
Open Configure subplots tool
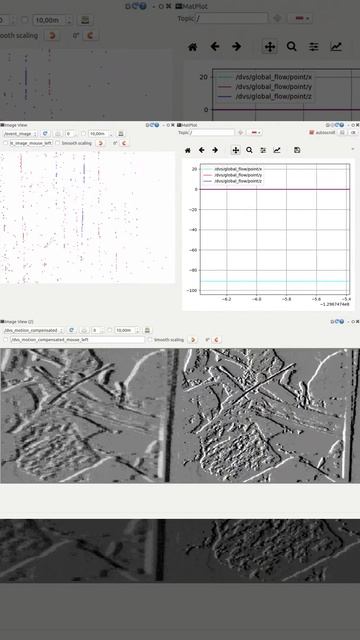pos(263,150)
